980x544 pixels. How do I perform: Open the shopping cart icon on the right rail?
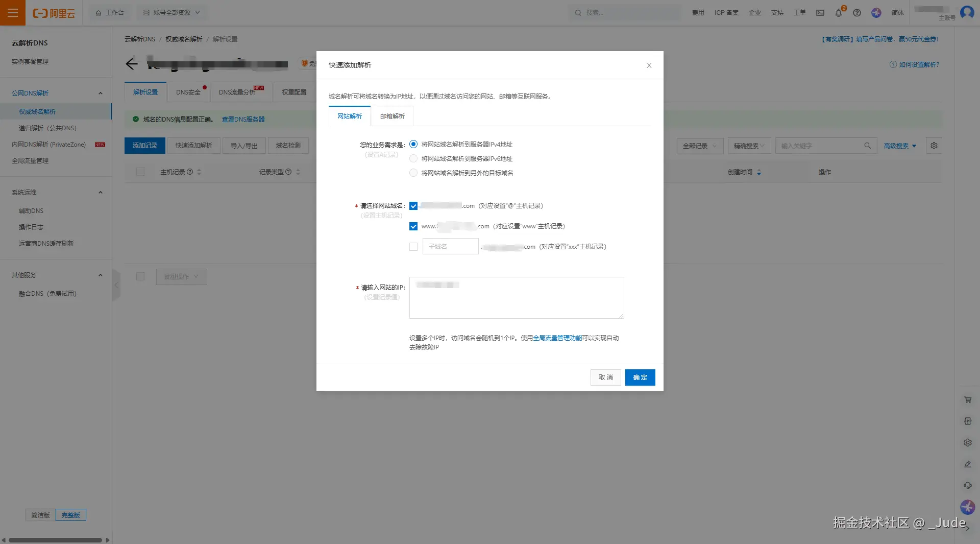click(968, 400)
